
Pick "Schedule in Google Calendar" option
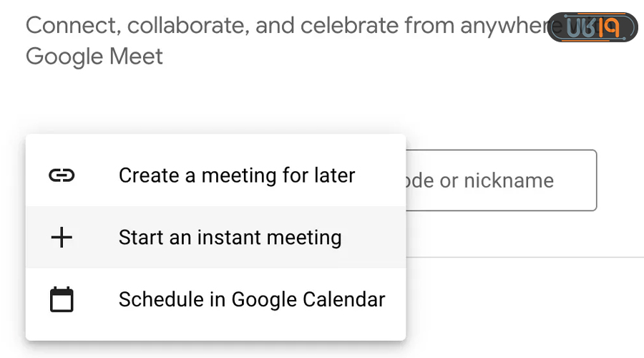(x=252, y=299)
